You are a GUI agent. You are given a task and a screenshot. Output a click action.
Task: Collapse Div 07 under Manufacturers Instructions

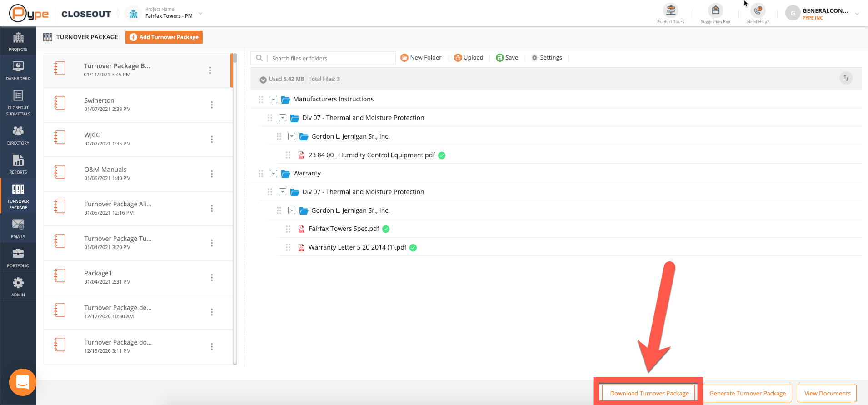[x=283, y=118]
